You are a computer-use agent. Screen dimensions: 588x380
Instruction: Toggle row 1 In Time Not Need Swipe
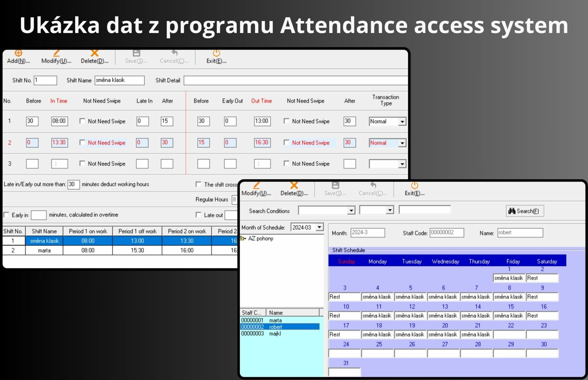point(82,121)
